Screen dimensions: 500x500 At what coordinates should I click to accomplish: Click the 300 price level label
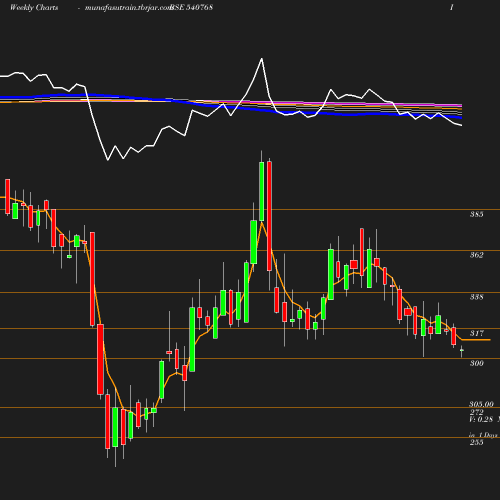tap(476, 363)
